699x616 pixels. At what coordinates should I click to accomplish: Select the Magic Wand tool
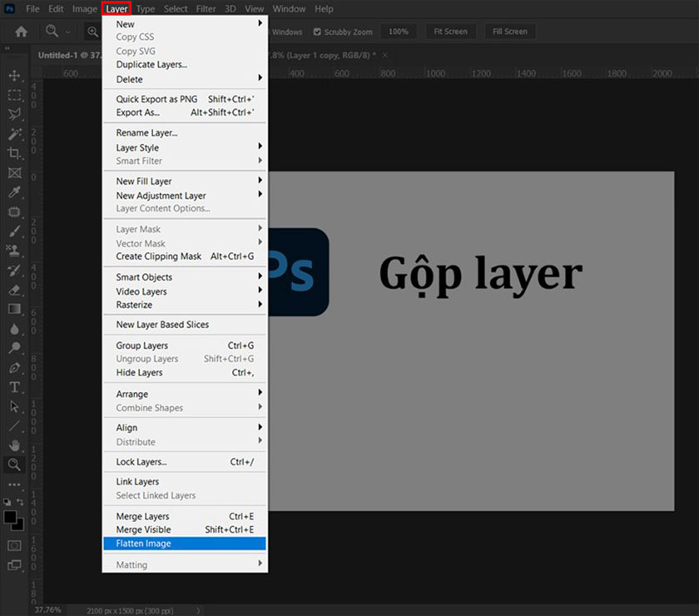[14, 134]
